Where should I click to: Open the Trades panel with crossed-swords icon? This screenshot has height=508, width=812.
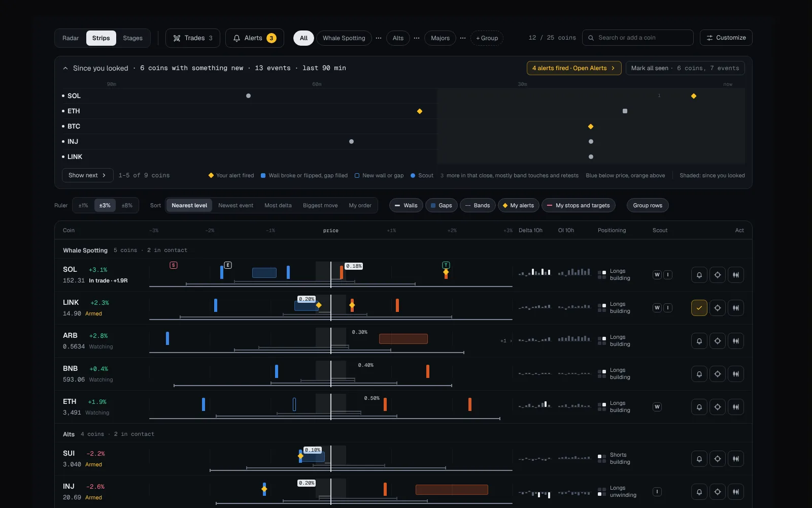click(x=193, y=38)
